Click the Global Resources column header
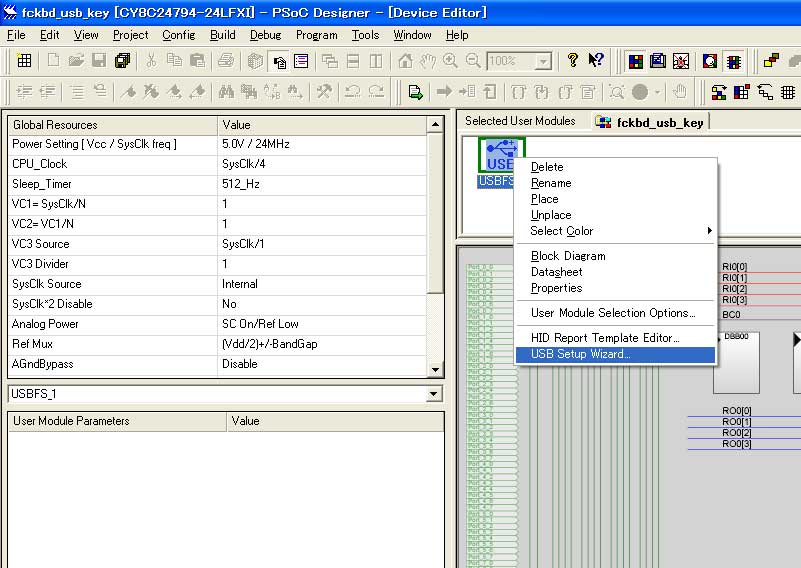 [x=113, y=125]
